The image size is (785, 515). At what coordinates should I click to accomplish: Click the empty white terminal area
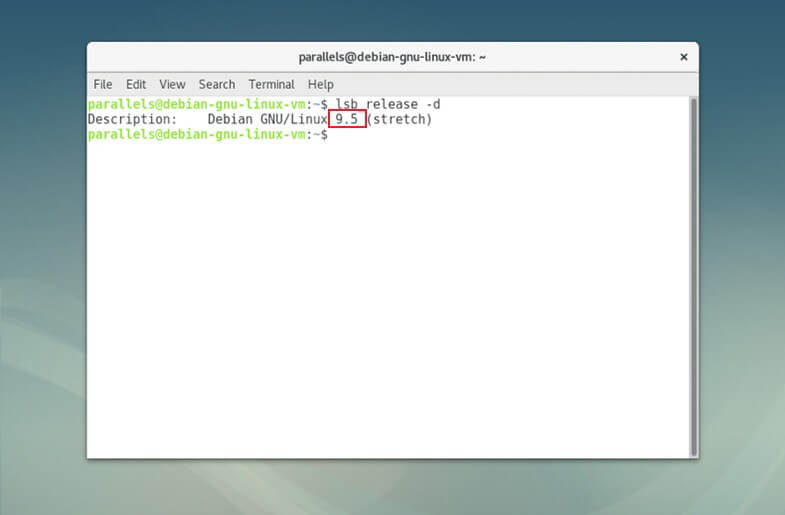click(390, 300)
